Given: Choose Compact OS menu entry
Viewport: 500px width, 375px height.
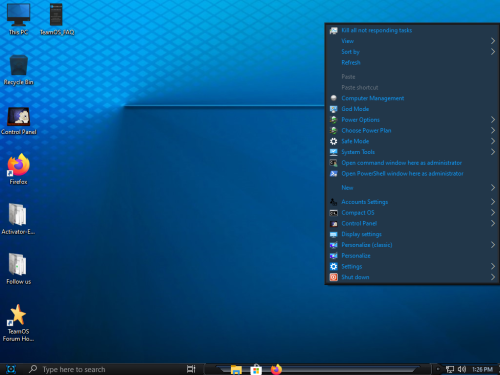Looking at the screenshot, I should [412, 213].
